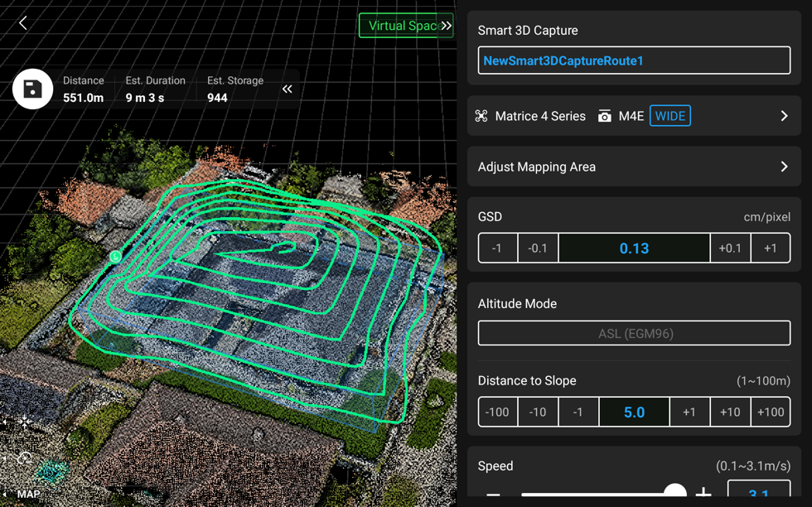The height and width of the screenshot is (507, 812).
Task: Save the route with the disk icon
Action: click(x=32, y=89)
